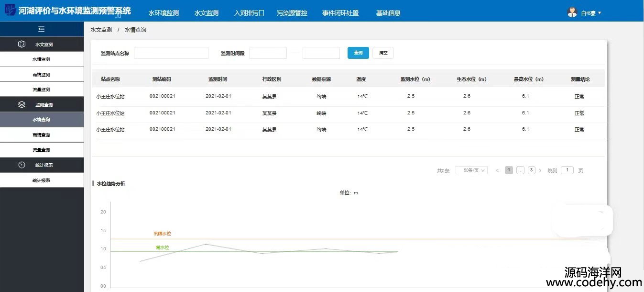Select 流量监测 in the sidebar
Viewport: 644px width, 292px height.
pos(42,90)
